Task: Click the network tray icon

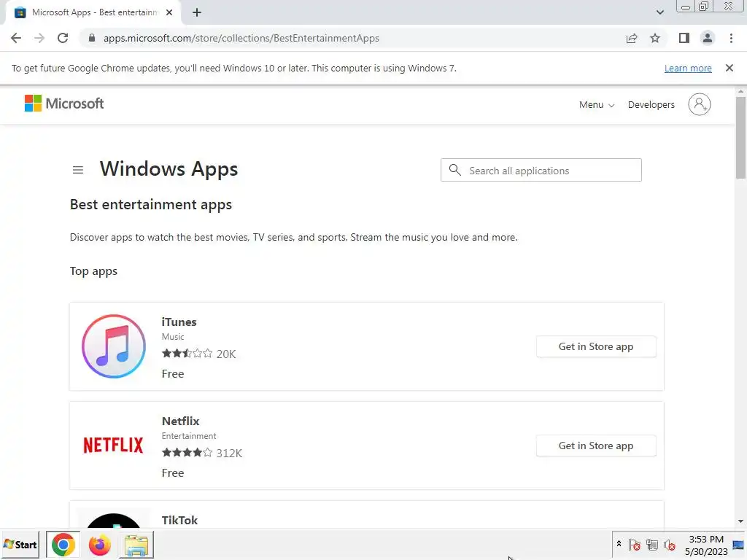Action: click(x=651, y=545)
